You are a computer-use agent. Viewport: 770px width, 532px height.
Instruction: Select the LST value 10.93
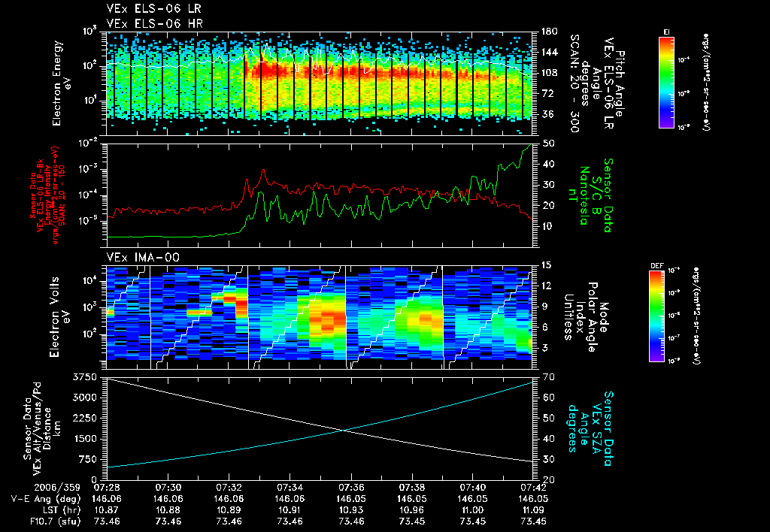click(x=351, y=510)
